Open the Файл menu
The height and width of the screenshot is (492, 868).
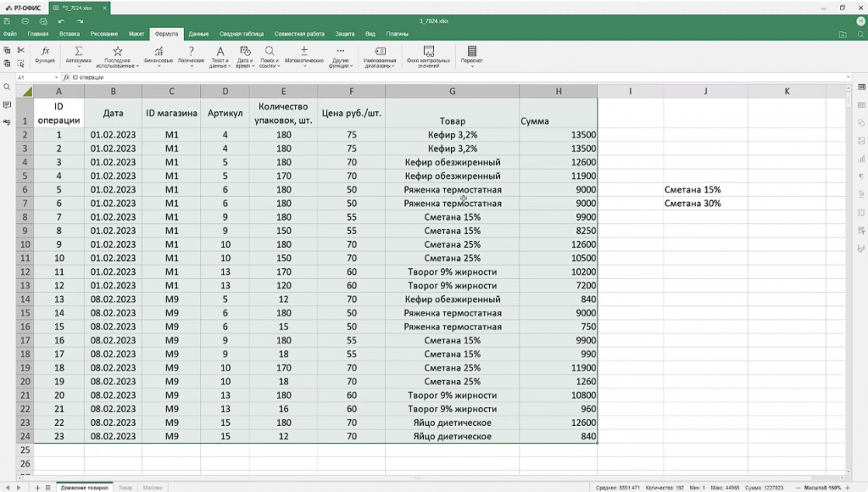10,34
